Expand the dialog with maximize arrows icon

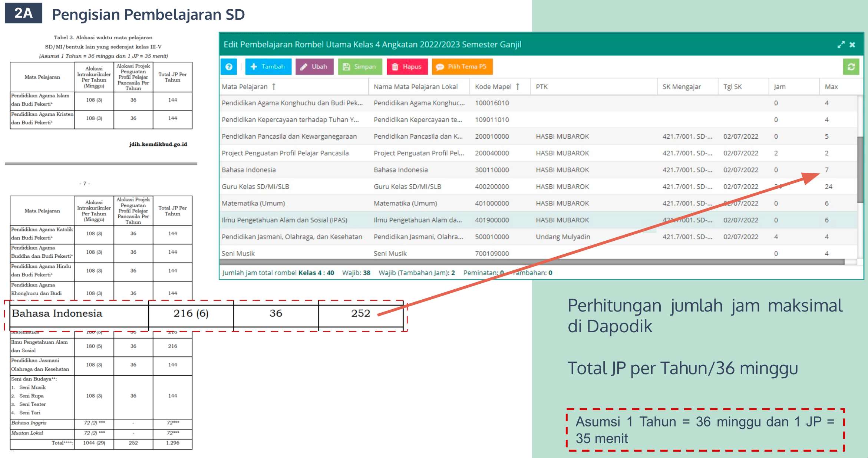pos(841,45)
